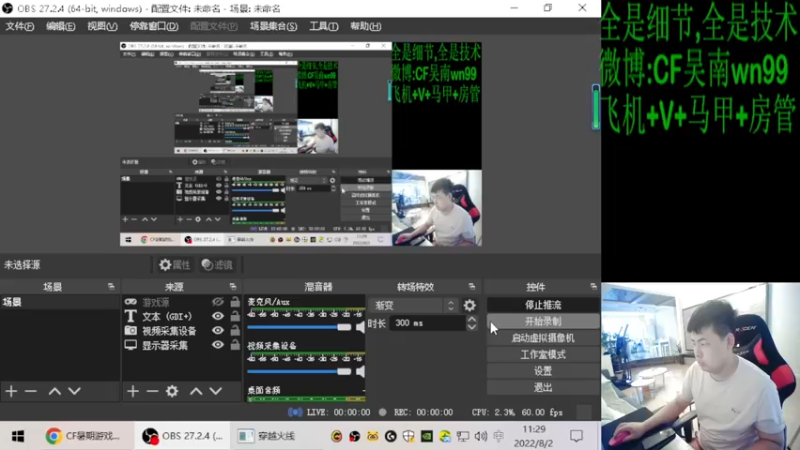Click the 停止推流 button
The width and height of the screenshot is (800, 450).
[x=543, y=305]
